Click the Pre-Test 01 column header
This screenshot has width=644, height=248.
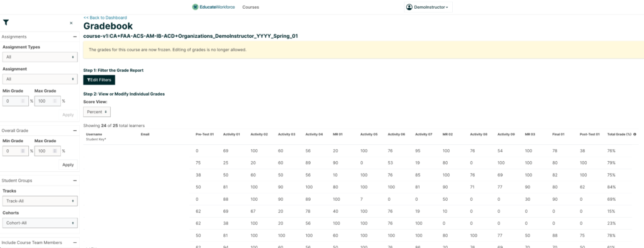pos(204,134)
